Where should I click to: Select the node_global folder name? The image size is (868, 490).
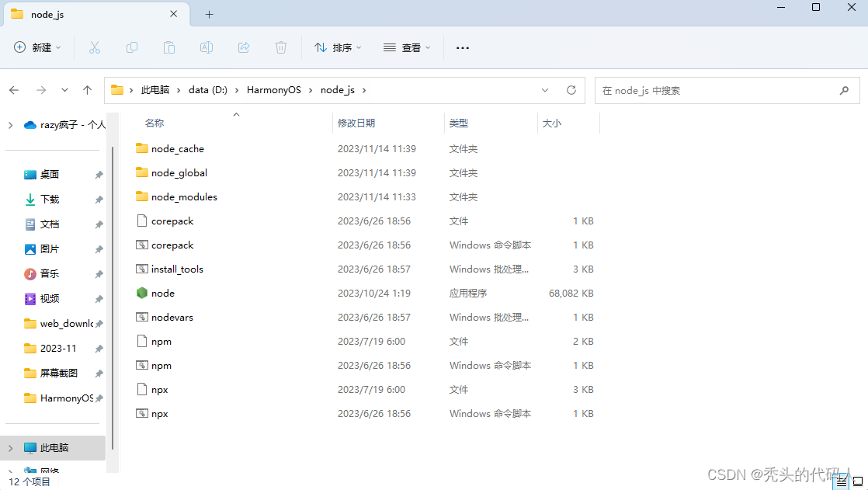(179, 172)
